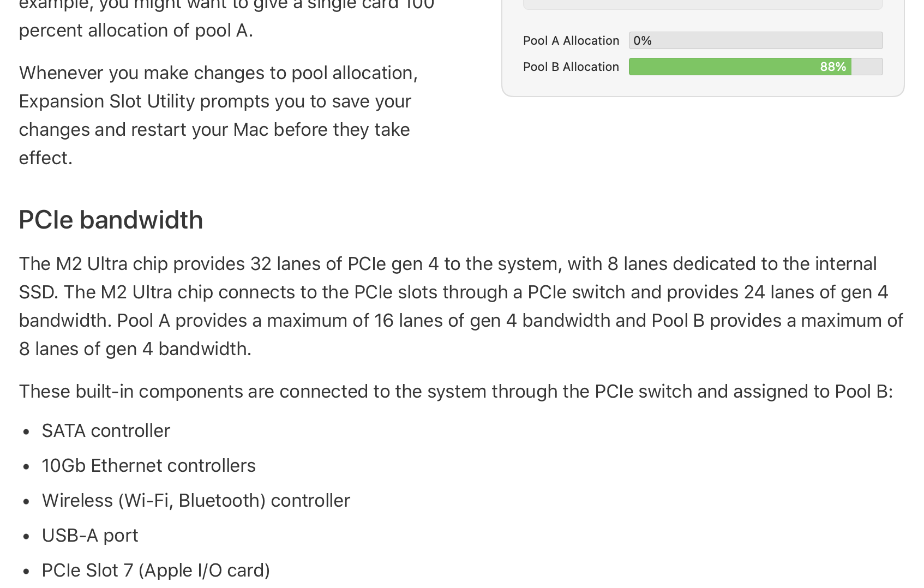Click the 0% label in Pool A bar
The image size is (924, 588).
point(643,40)
